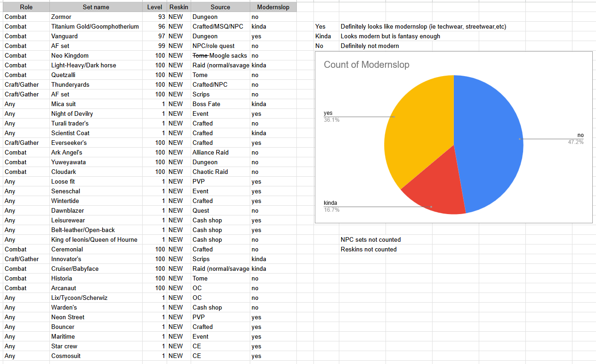Click the Ceremonial cell

tap(96, 249)
